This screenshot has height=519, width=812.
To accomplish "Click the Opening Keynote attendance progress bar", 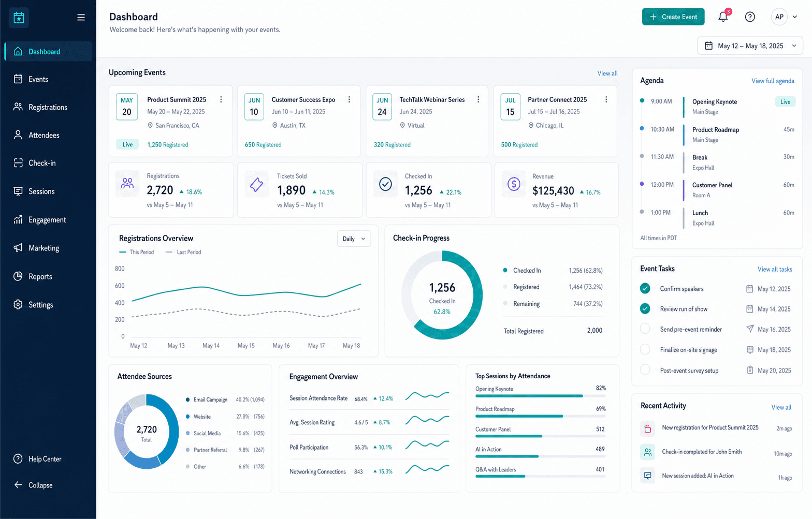I will tap(541, 396).
